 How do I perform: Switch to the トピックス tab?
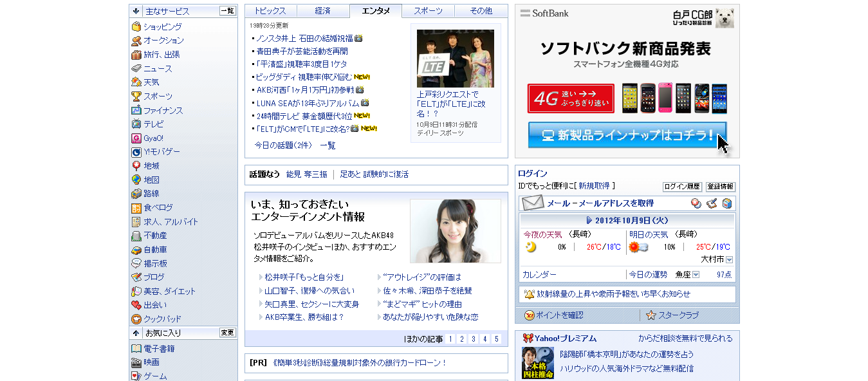click(x=271, y=11)
